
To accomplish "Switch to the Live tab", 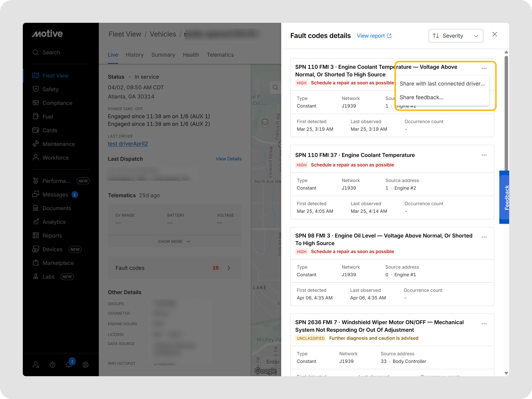I will 113,55.
